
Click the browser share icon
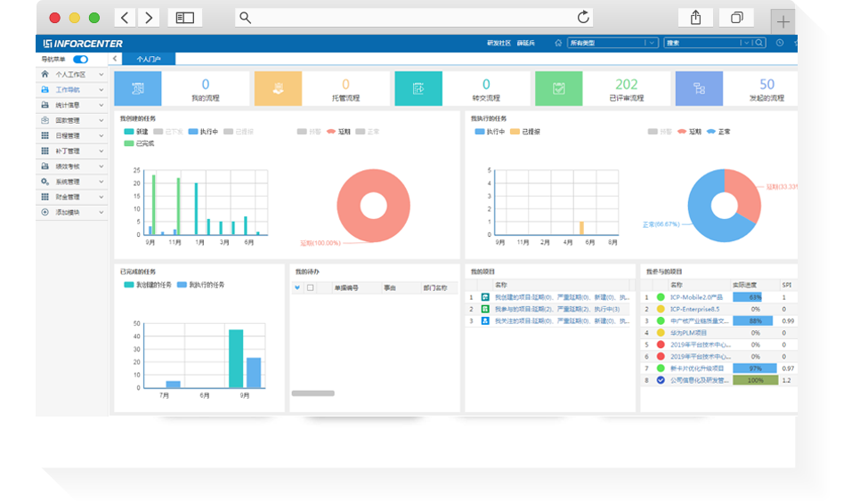pyautogui.click(x=695, y=18)
